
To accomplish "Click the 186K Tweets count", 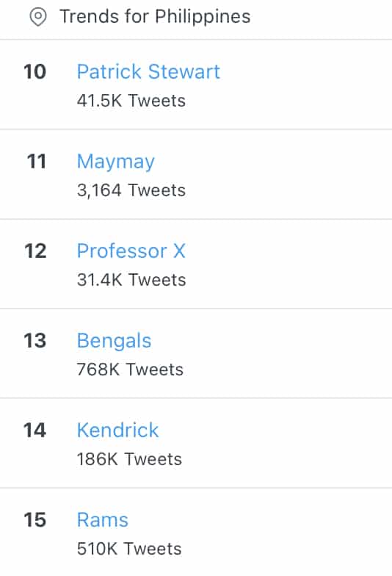I will (x=129, y=459).
